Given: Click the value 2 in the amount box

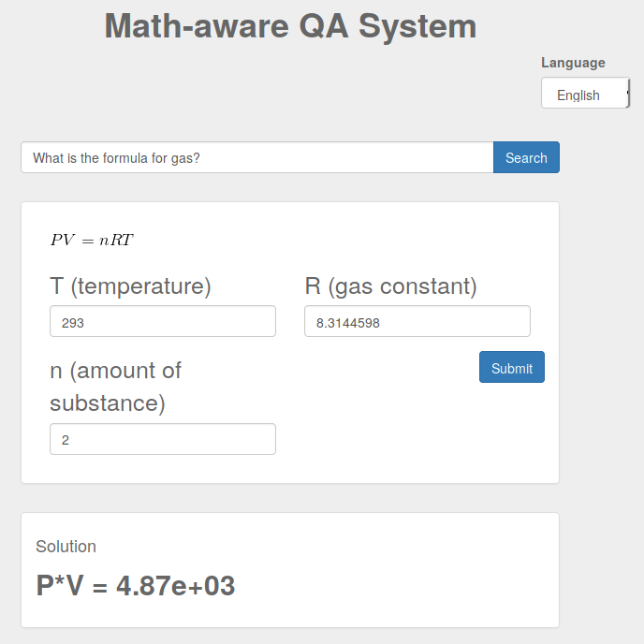Looking at the screenshot, I should 66,440.
